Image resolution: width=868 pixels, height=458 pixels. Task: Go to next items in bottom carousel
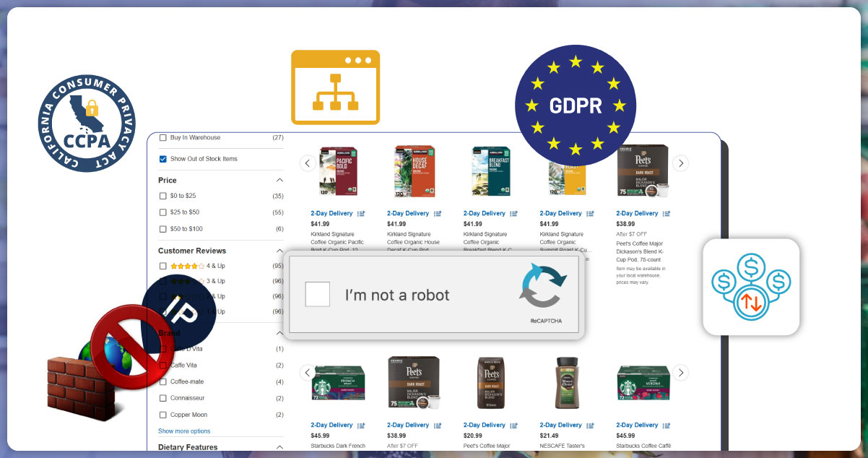tap(681, 373)
